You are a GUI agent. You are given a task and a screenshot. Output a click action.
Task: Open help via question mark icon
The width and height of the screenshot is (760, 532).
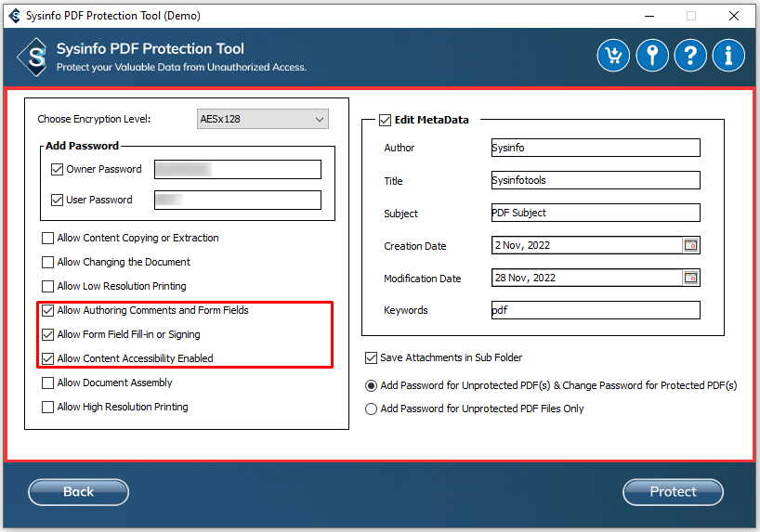[690, 55]
